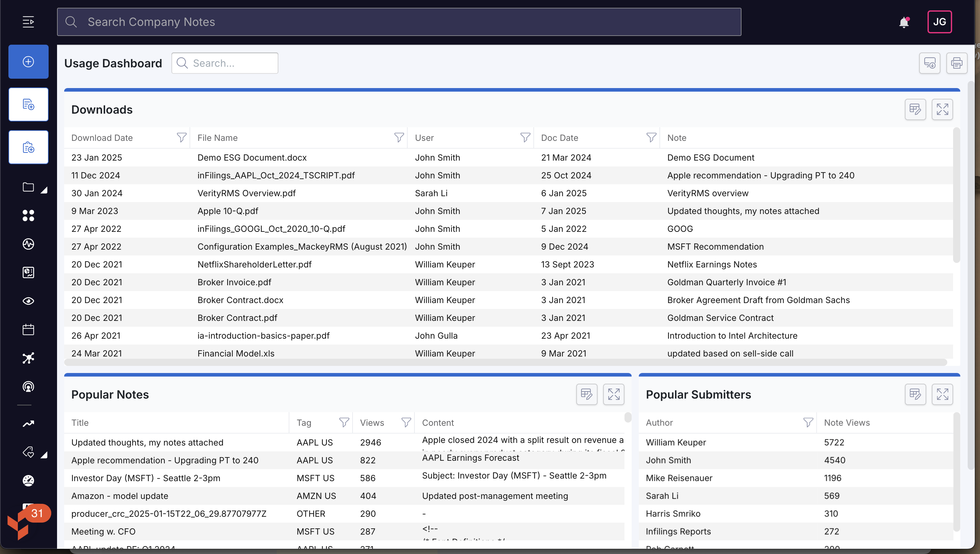This screenshot has height=554, width=980.
Task: Click the dashboard export download icon
Action: pos(929,63)
